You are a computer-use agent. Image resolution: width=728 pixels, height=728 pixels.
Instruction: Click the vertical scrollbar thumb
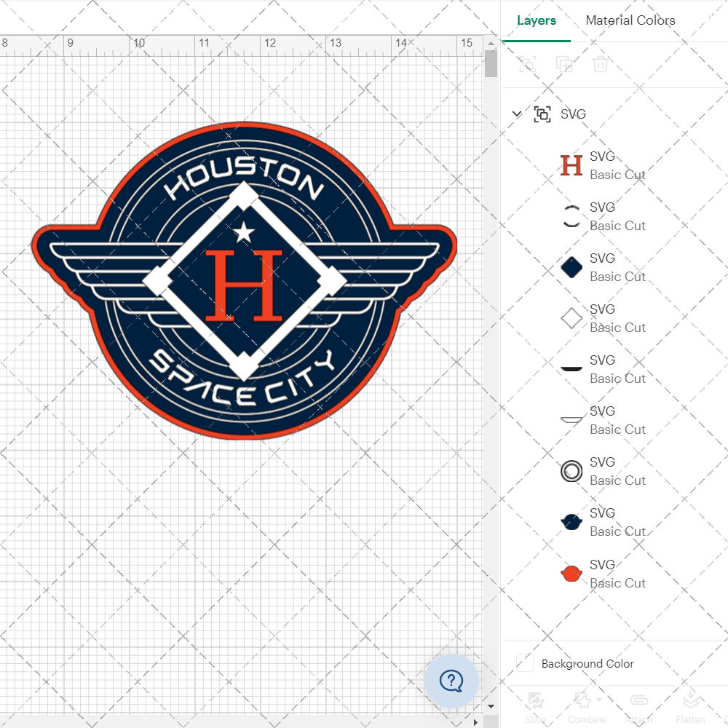[491, 63]
